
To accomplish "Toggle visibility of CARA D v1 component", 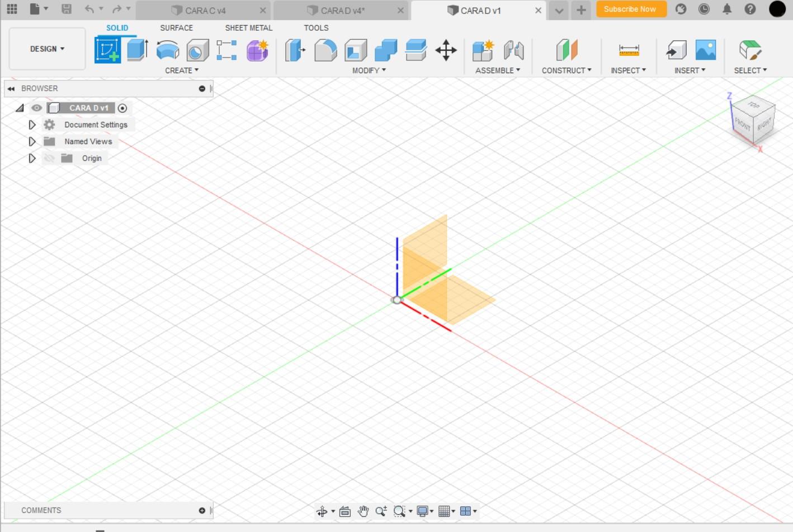I will click(x=37, y=108).
